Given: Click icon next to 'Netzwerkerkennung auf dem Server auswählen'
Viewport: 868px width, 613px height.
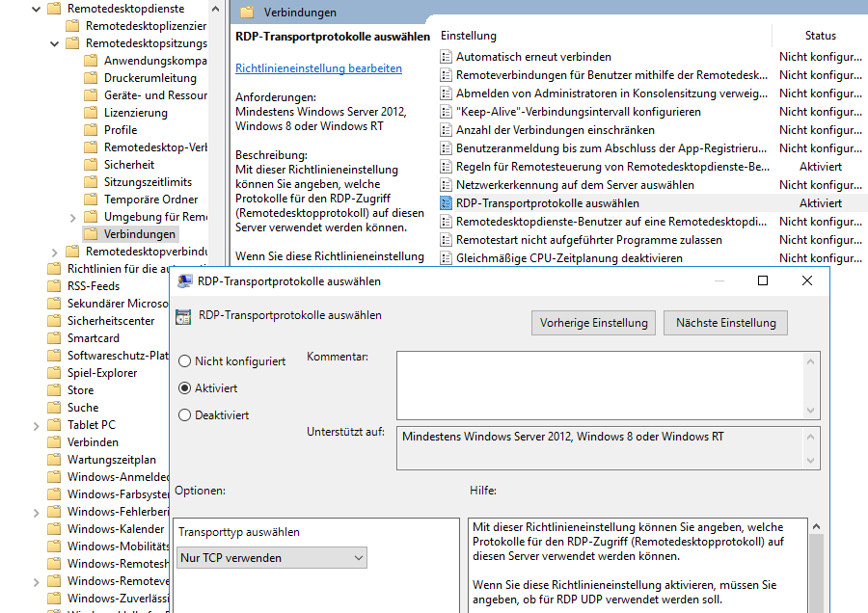Looking at the screenshot, I should point(446,185).
